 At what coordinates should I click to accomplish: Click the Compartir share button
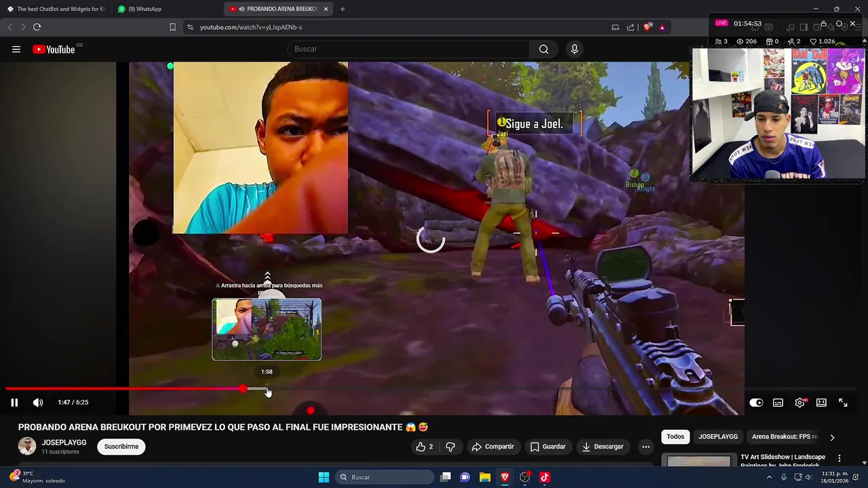[x=493, y=447]
